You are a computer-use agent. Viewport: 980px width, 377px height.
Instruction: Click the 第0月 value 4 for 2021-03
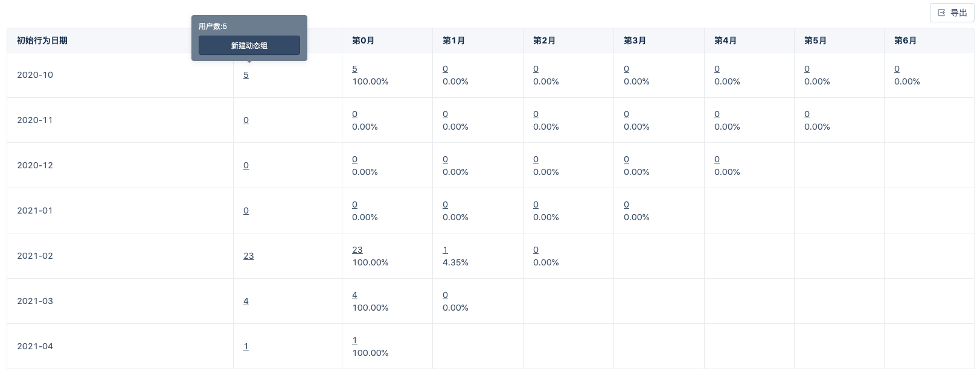[354, 295]
